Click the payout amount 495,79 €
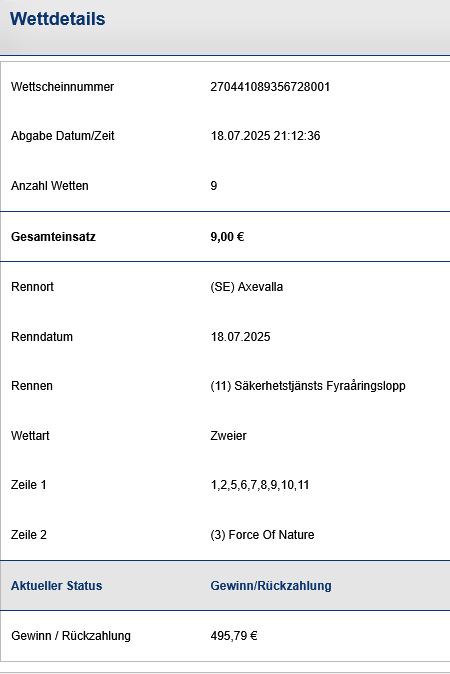 234,636
